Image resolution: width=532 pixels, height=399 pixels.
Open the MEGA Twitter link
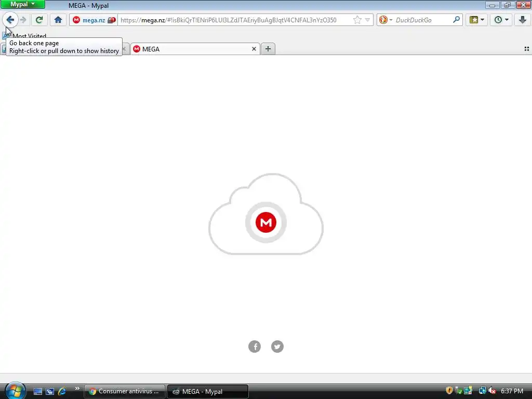pos(277,347)
